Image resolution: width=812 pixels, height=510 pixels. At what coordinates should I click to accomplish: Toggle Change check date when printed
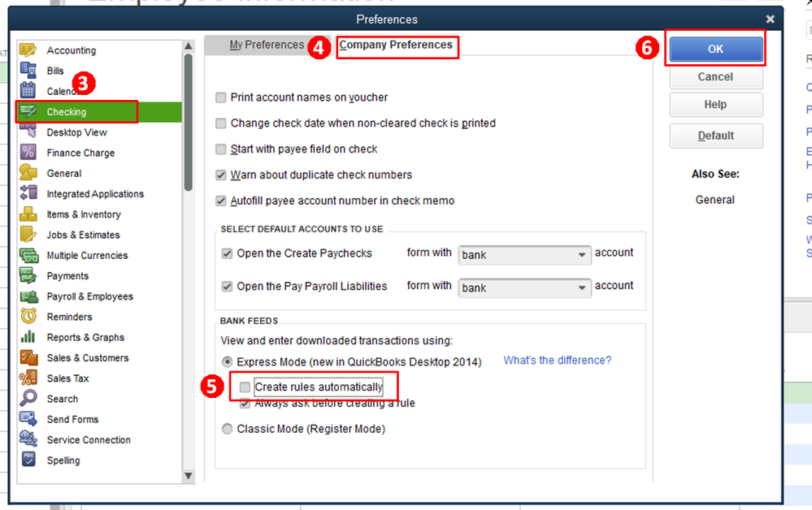(x=221, y=123)
